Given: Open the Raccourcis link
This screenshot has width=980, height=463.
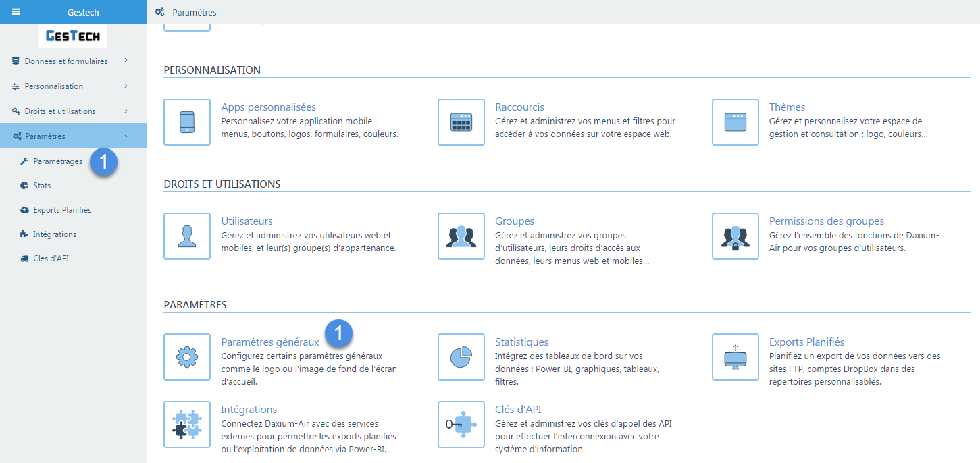Looking at the screenshot, I should (519, 107).
